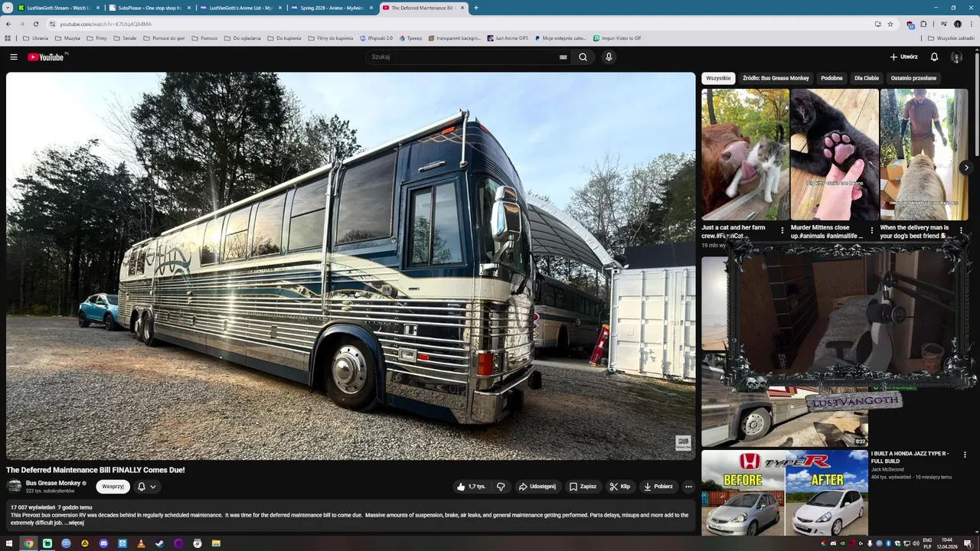Expand description with '...więcej'
The width and height of the screenshot is (980, 551).
(x=75, y=523)
